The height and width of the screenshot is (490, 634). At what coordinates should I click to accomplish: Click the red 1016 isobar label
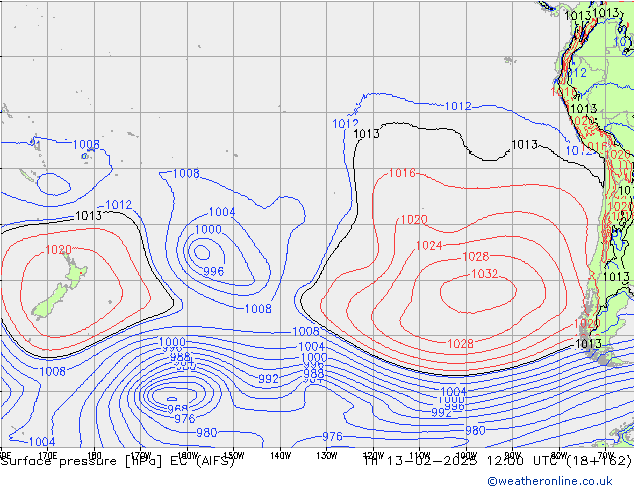coord(402,173)
